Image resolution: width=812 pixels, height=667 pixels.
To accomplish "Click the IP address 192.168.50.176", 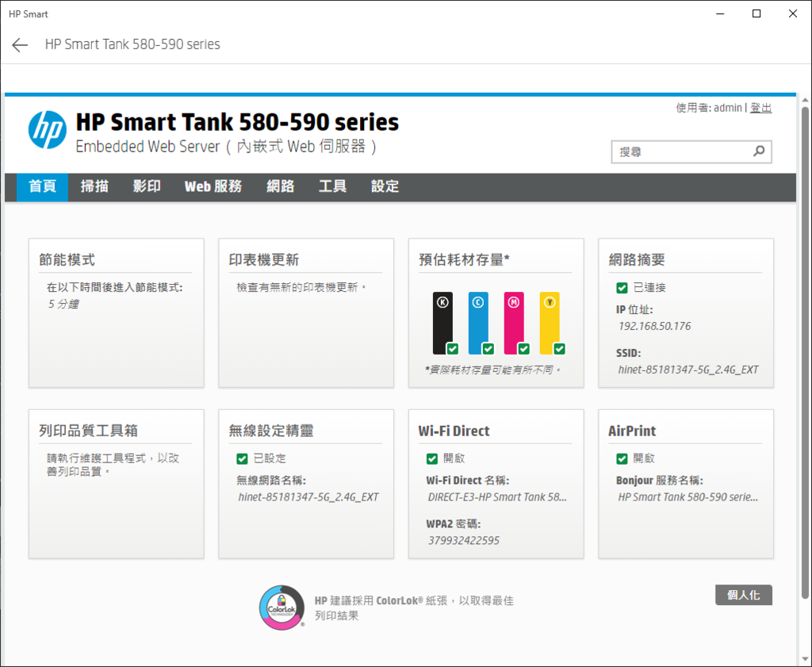I will (x=654, y=326).
